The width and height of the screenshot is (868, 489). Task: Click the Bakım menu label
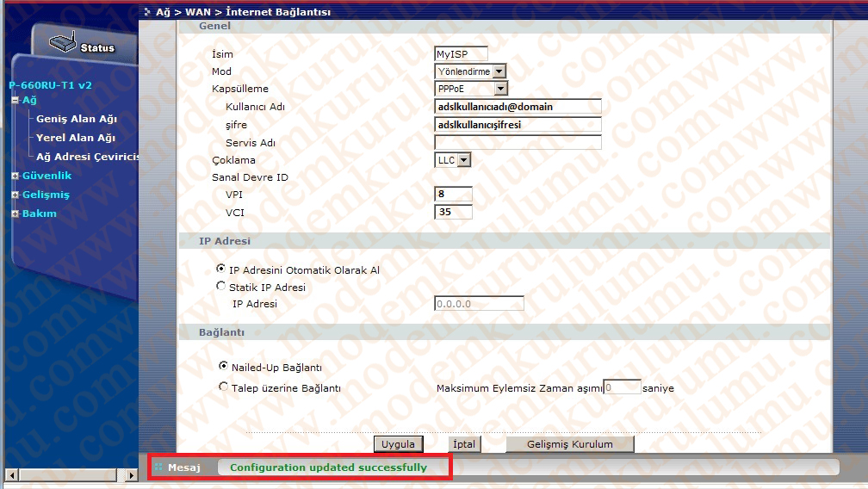tap(40, 214)
